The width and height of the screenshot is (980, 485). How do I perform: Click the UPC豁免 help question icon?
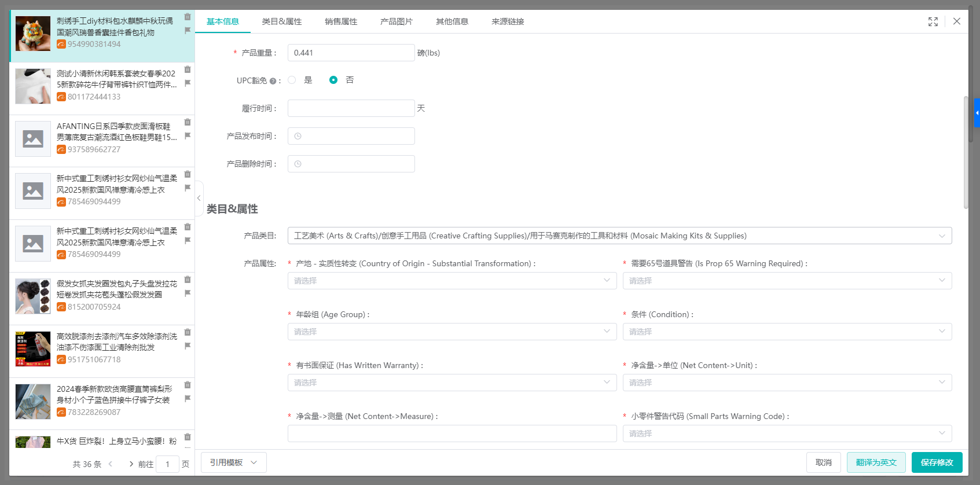point(273,81)
